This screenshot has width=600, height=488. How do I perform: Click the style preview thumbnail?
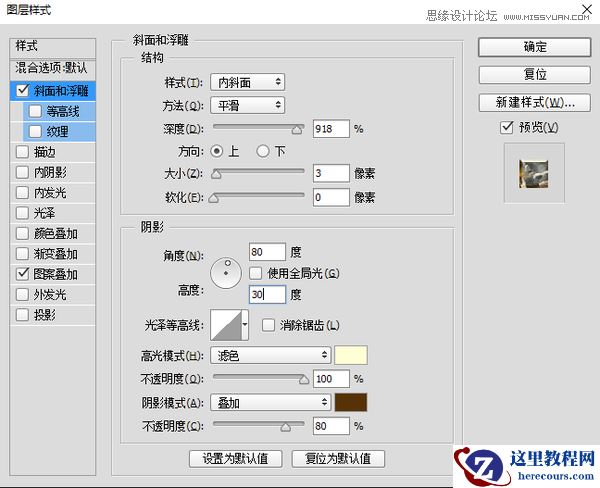[x=534, y=174]
